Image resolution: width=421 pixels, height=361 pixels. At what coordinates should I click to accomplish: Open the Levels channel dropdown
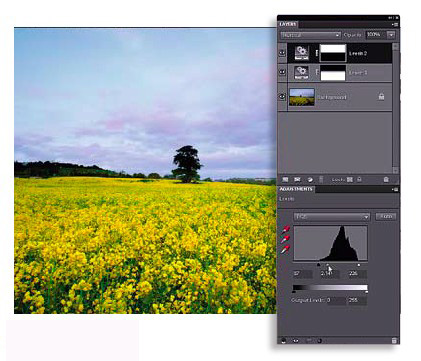tap(332, 217)
